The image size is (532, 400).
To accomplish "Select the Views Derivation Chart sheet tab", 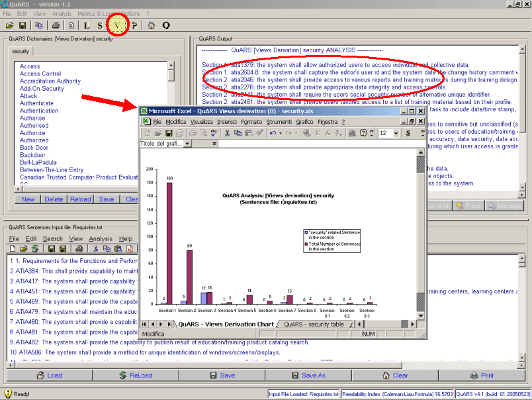I will click(x=226, y=325).
